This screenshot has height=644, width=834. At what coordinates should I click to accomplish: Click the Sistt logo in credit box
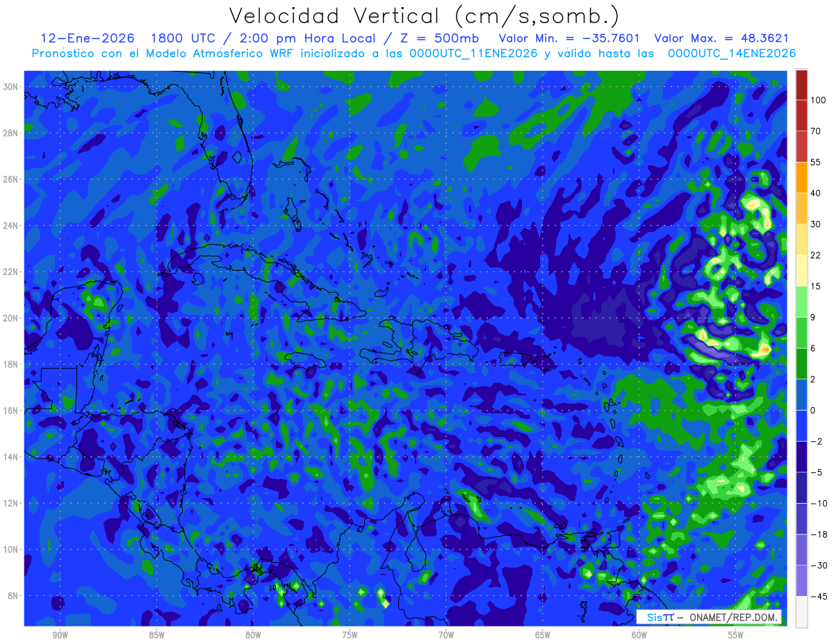(x=660, y=617)
